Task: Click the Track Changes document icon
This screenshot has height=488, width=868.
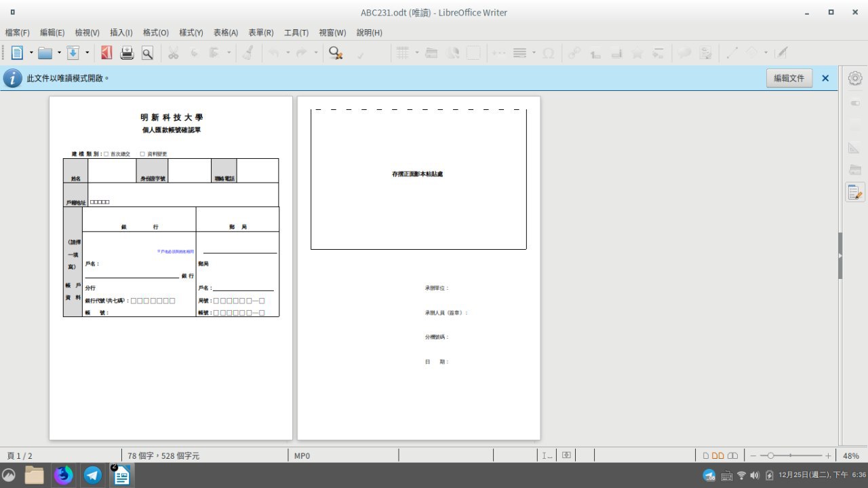Action: coord(706,53)
